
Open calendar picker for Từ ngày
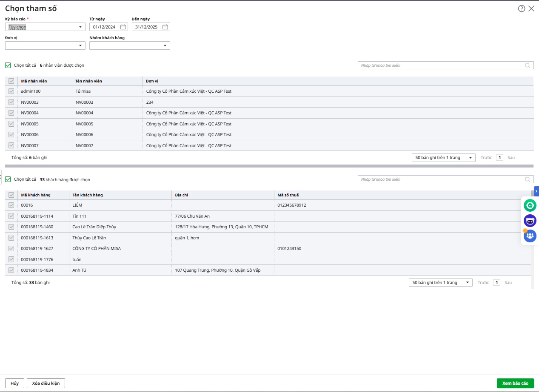click(x=123, y=27)
